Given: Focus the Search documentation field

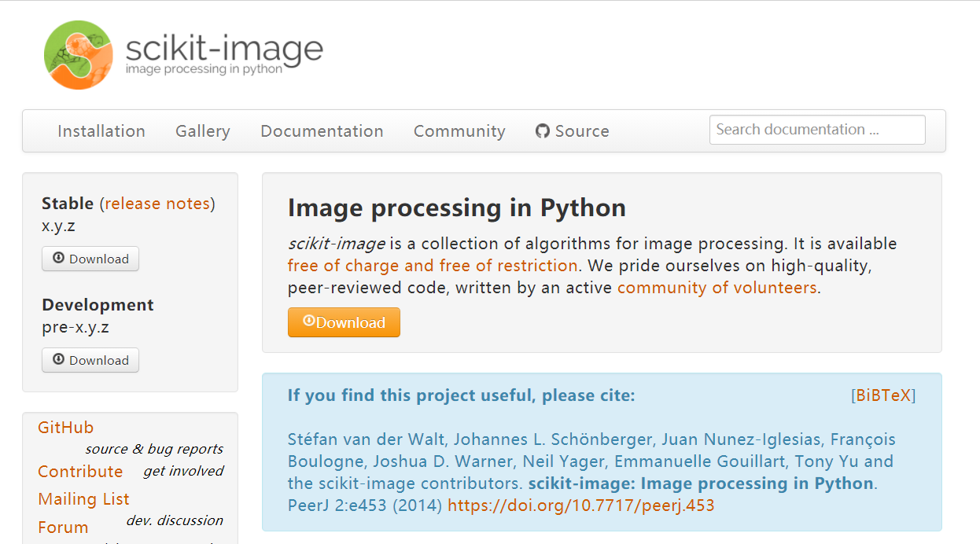Looking at the screenshot, I should pos(816,130).
